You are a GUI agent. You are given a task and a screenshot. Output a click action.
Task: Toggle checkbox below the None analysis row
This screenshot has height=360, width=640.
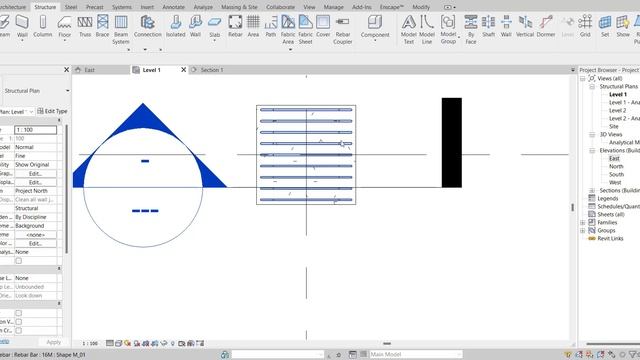coord(18,260)
